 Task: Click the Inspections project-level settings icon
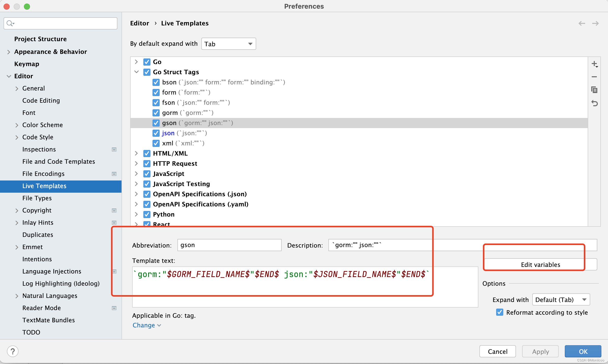(x=114, y=149)
